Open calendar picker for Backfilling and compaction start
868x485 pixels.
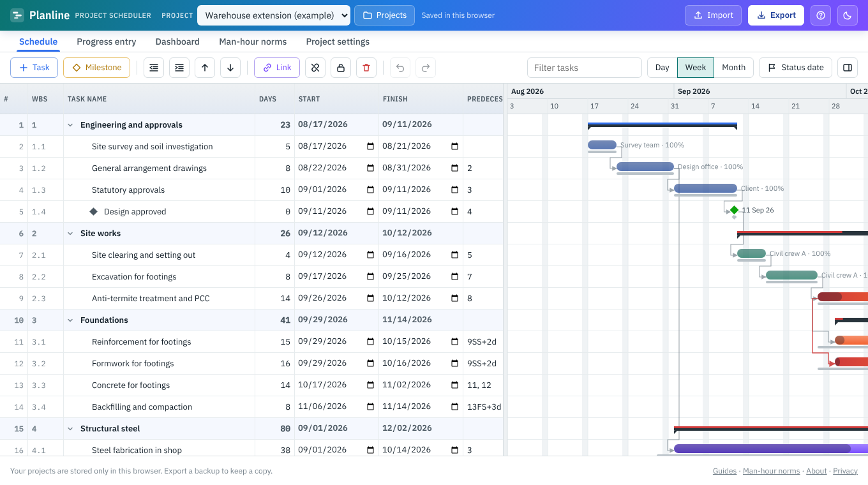[371, 407]
